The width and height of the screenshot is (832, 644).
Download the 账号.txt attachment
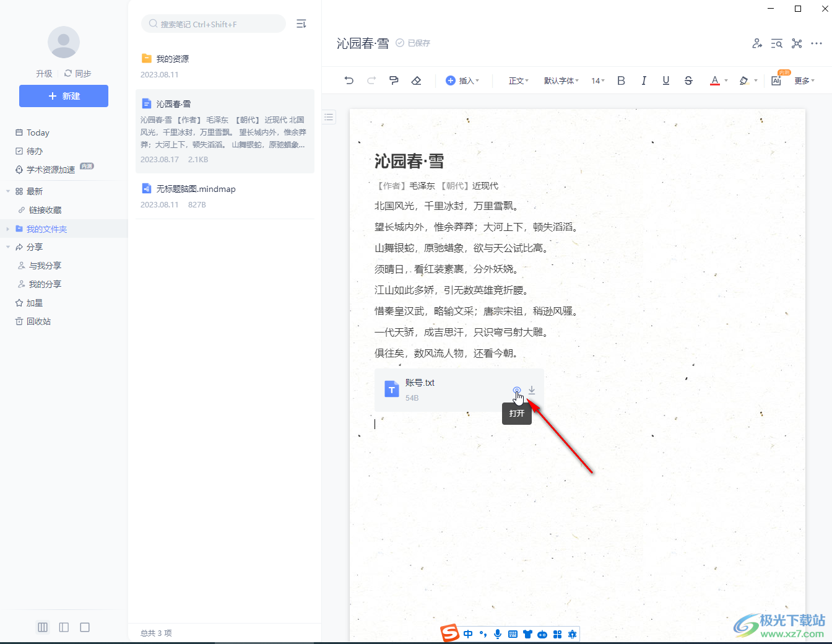(x=532, y=390)
